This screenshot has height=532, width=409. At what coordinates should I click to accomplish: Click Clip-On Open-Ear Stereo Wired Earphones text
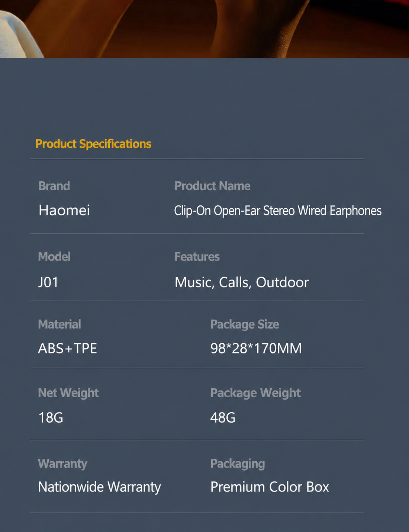coord(278,211)
